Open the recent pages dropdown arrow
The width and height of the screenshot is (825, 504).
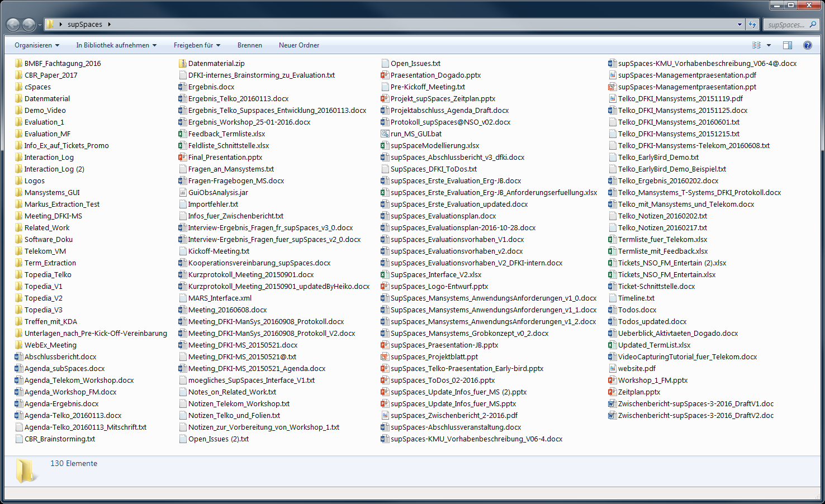click(x=40, y=25)
